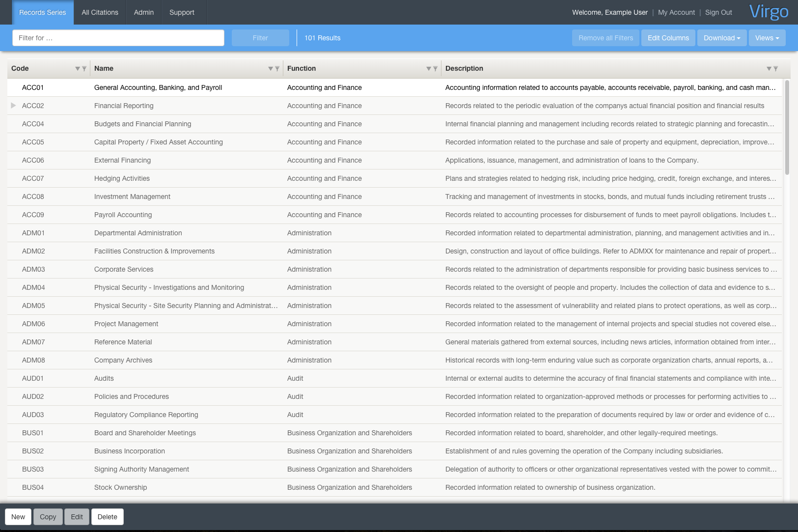Open the All Citations tab
Image resolution: width=798 pixels, height=532 pixels.
click(100, 12)
